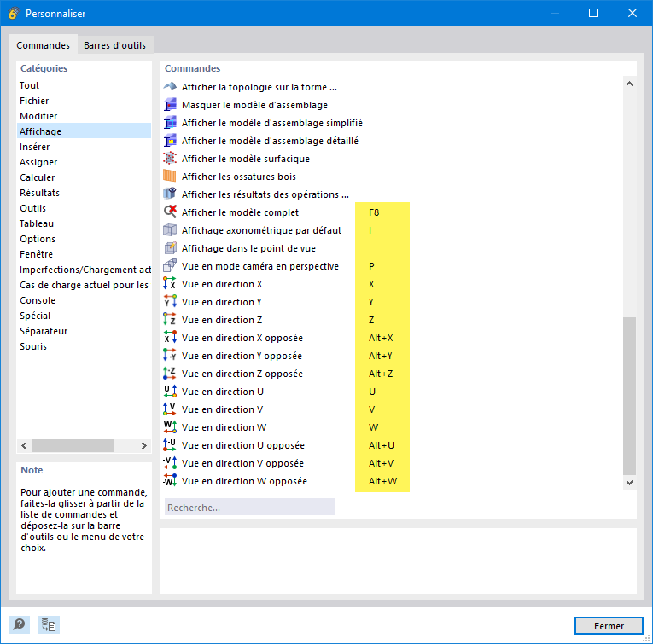Select the Fenêtre category

click(x=84, y=254)
